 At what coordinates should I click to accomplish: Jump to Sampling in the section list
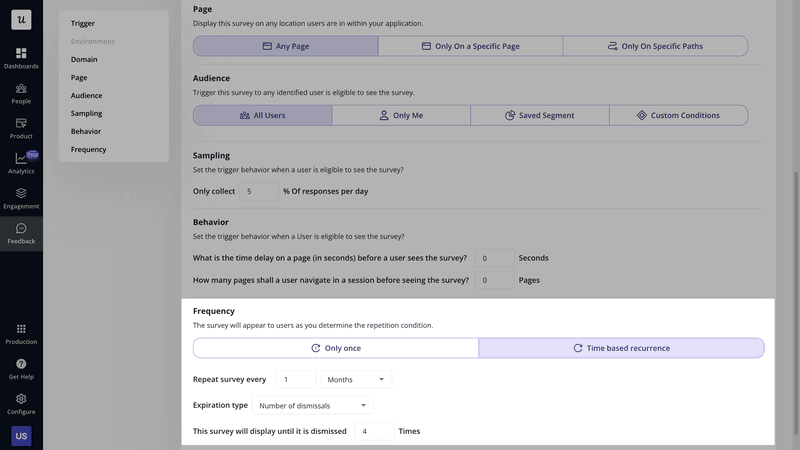pyautogui.click(x=87, y=113)
